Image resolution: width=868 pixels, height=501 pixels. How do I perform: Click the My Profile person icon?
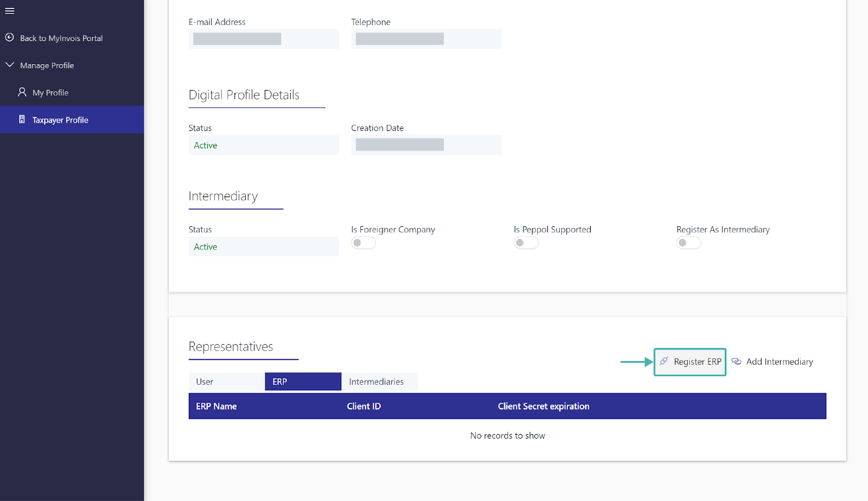[x=22, y=92]
